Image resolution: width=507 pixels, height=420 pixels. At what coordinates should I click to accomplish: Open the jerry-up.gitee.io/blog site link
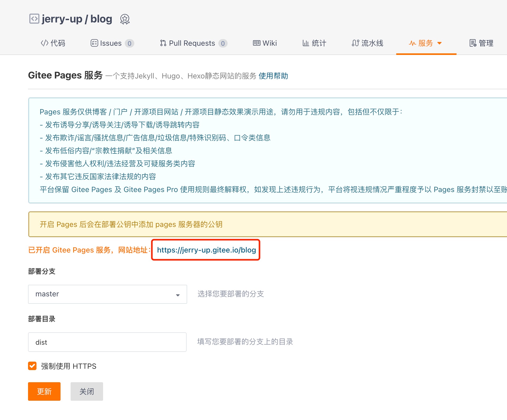pyautogui.click(x=206, y=250)
